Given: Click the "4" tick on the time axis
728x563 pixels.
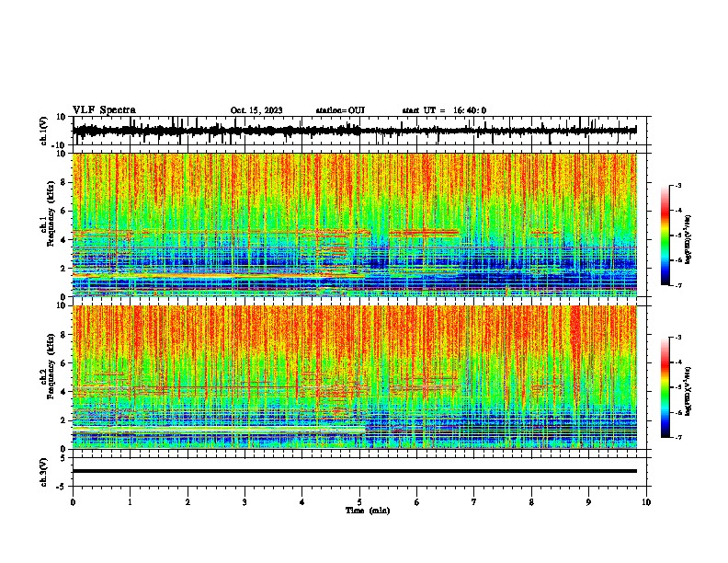Looking at the screenshot, I should click(x=302, y=502).
